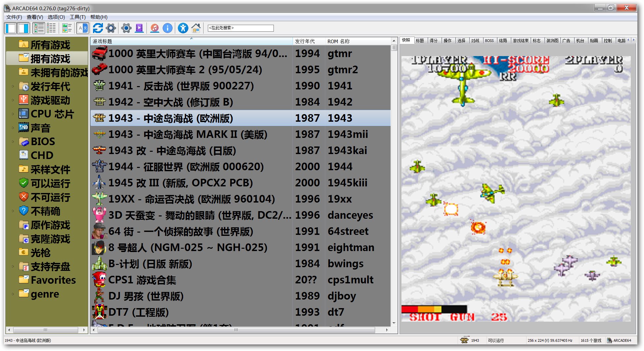Click the purple video film icon
The height and width of the screenshot is (351, 644).
tap(140, 28)
